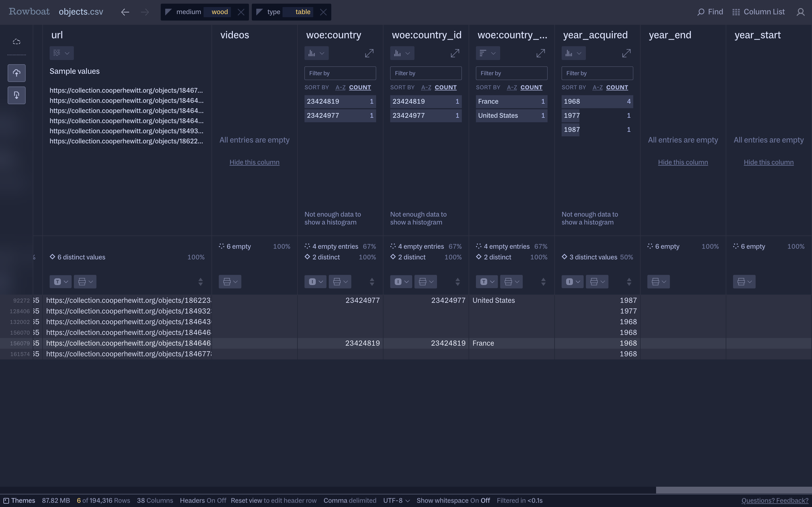Screen dimensions: 812x507
Task: Expand the year_acquired column panel
Action: [x=626, y=53]
